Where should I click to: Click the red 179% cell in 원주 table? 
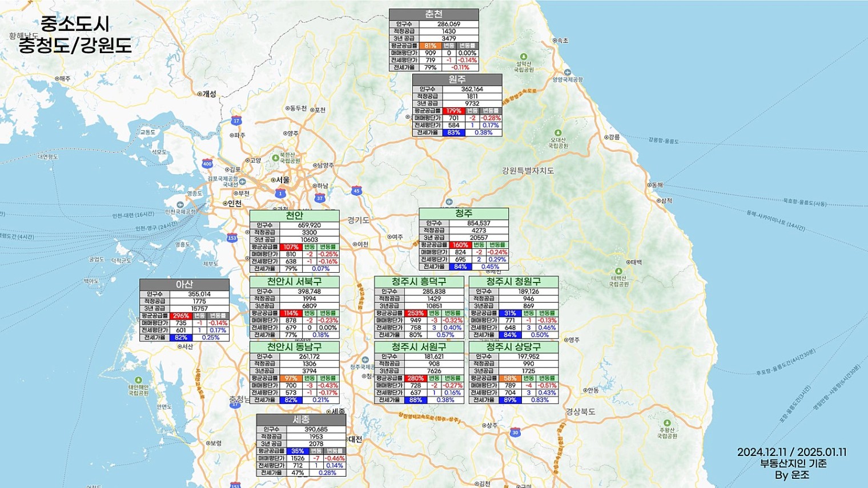(x=454, y=111)
